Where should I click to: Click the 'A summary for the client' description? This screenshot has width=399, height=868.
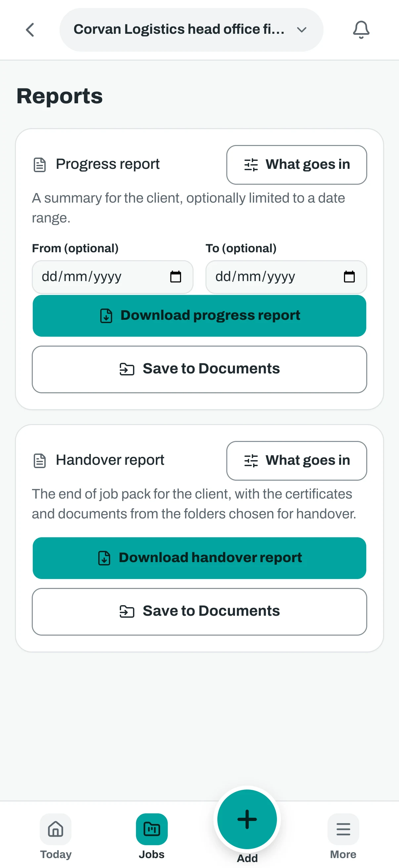(189, 208)
